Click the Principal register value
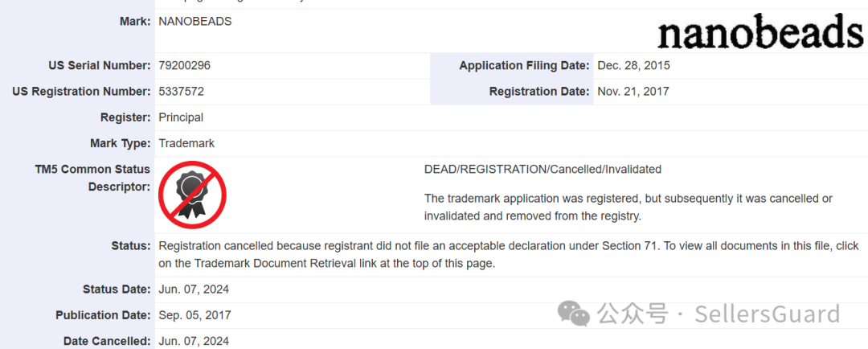Image resolution: width=868 pixels, height=349 pixels. click(x=181, y=117)
